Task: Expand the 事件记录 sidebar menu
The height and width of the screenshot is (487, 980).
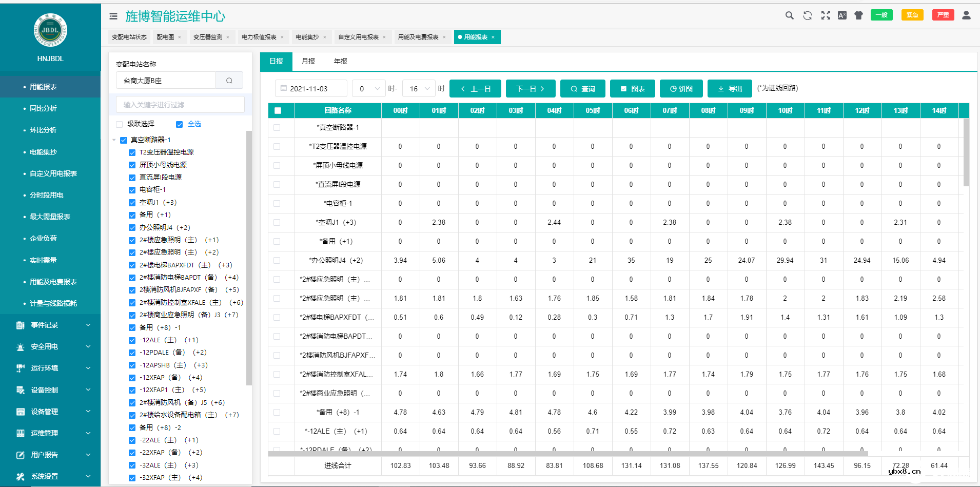Action: [x=45, y=325]
